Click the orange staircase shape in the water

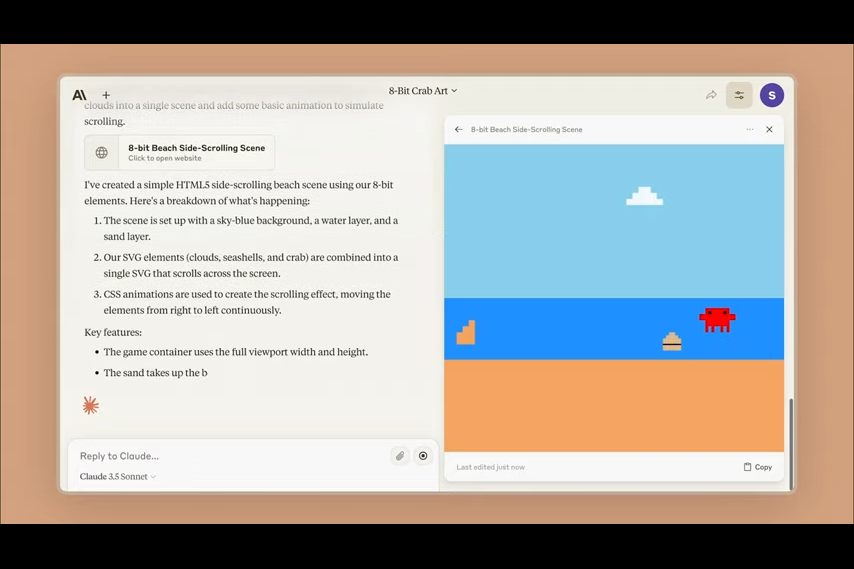[466, 333]
